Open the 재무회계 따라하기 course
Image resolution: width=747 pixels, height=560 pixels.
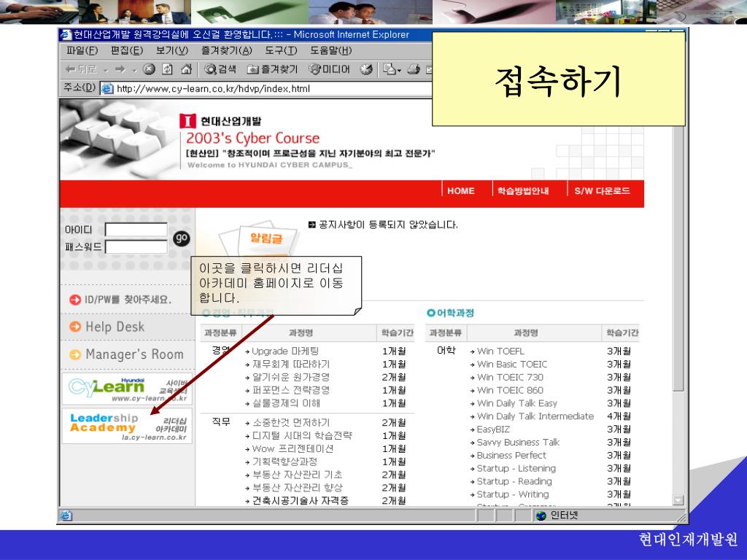(x=290, y=365)
